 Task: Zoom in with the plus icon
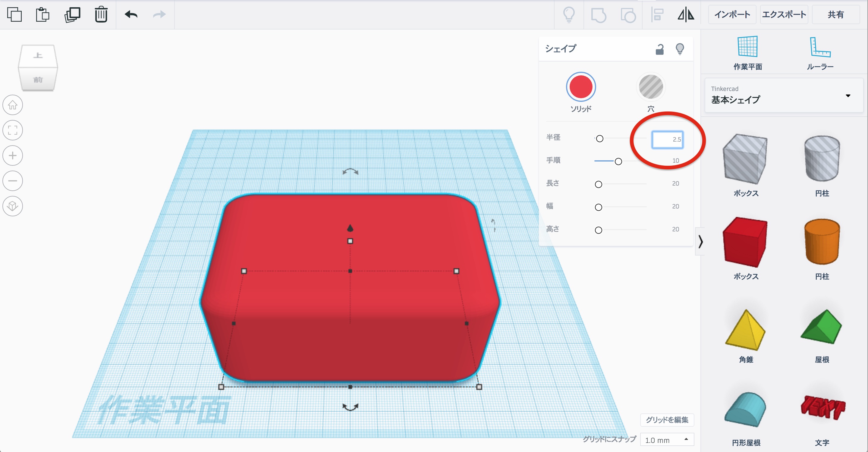13,155
